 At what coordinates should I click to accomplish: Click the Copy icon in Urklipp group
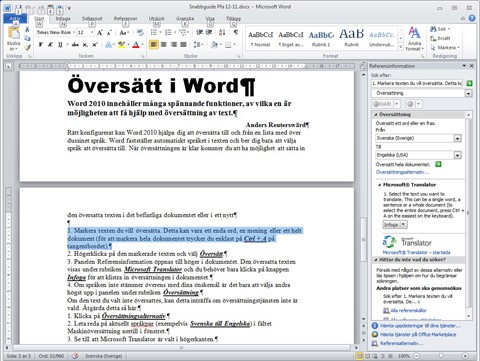[27, 39]
